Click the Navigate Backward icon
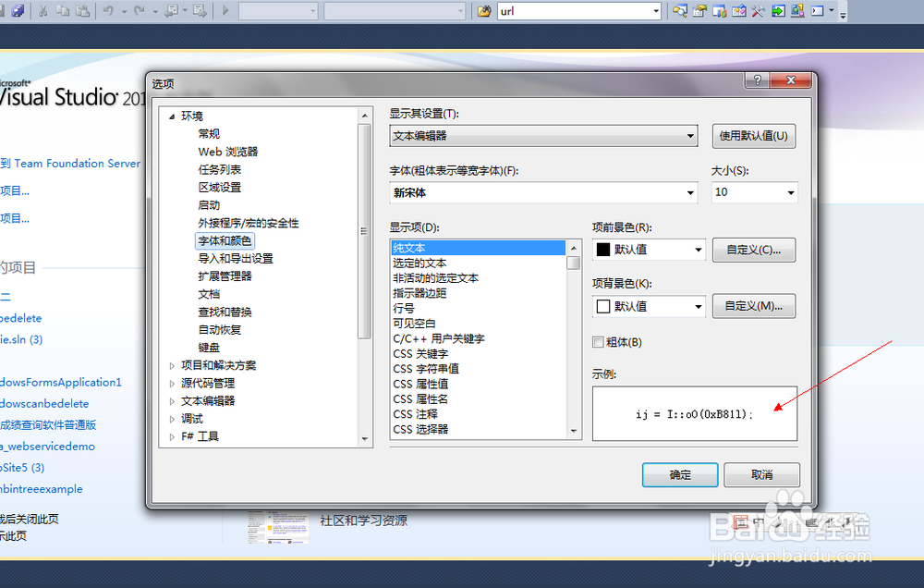This screenshot has width=924, height=588. point(171,10)
